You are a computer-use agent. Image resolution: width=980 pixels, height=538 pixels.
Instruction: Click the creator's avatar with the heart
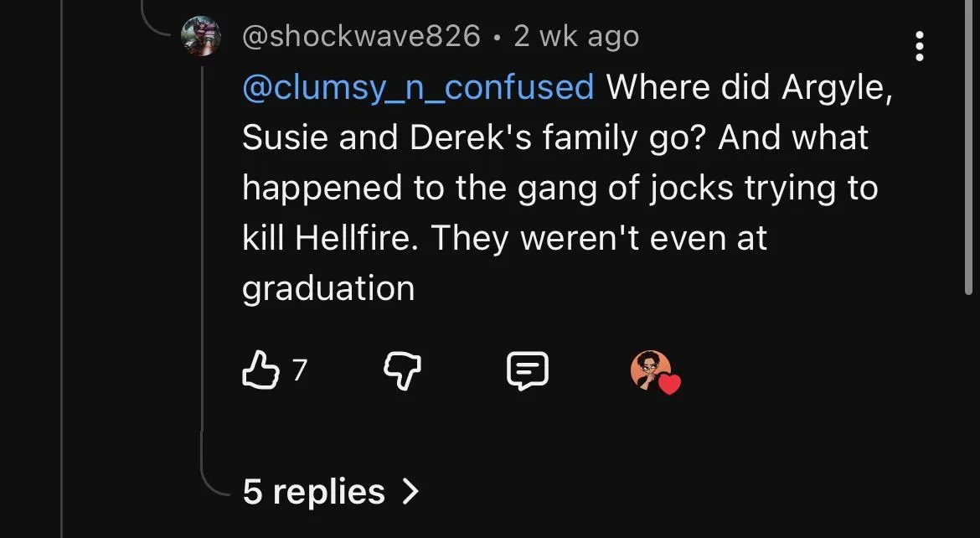pyautogui.click(x=650, y=370)
